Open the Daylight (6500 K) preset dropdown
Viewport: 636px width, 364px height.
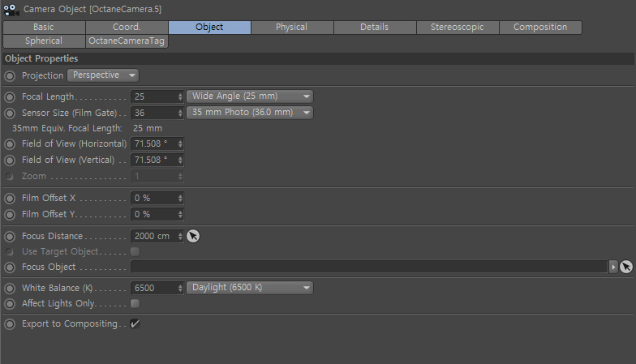pos(250,288)
